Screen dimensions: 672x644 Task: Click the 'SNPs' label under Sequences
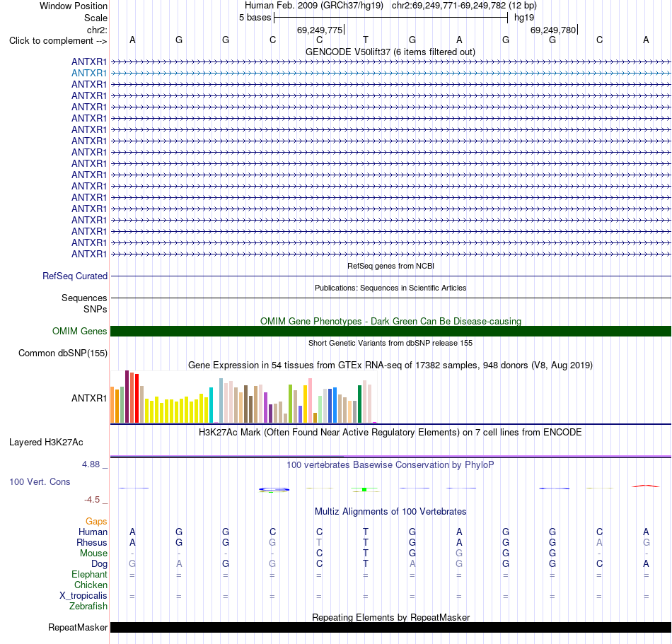[x=95, y=309]
